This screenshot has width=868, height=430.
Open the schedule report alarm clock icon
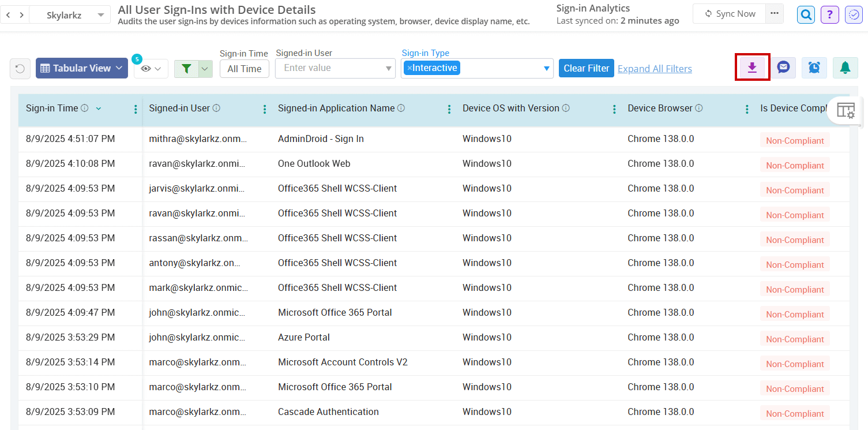point(814,67)
